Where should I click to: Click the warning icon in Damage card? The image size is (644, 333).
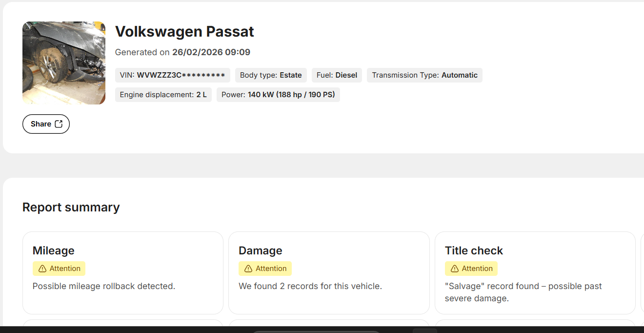248,269
